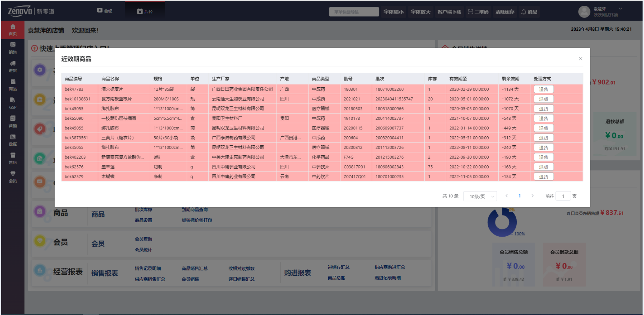Screen dimensions: 644x315
Task: Click the user avatar in the header
Action: [584, 12]
